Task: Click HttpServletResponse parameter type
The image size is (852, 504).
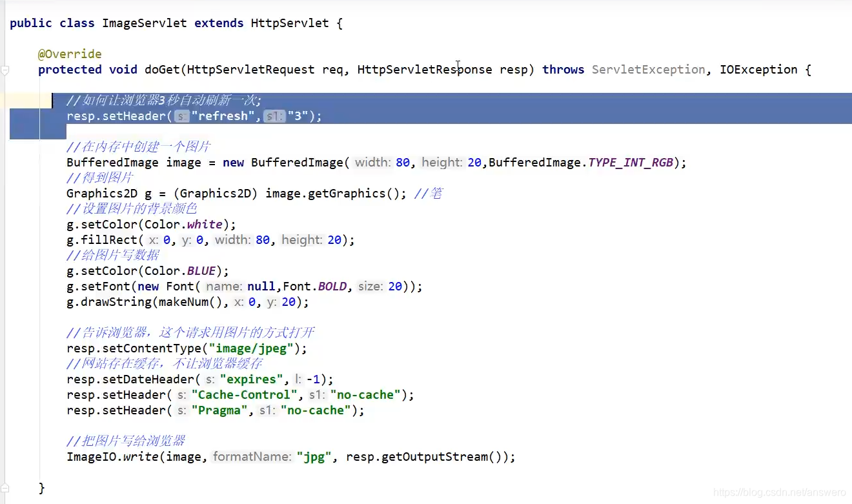Action: click(425, 70)
